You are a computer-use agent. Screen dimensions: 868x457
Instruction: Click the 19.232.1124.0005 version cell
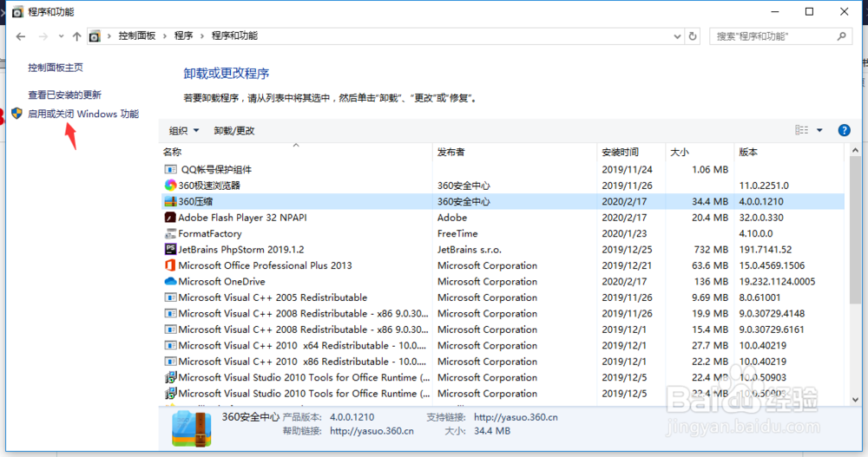coord(777,282)
